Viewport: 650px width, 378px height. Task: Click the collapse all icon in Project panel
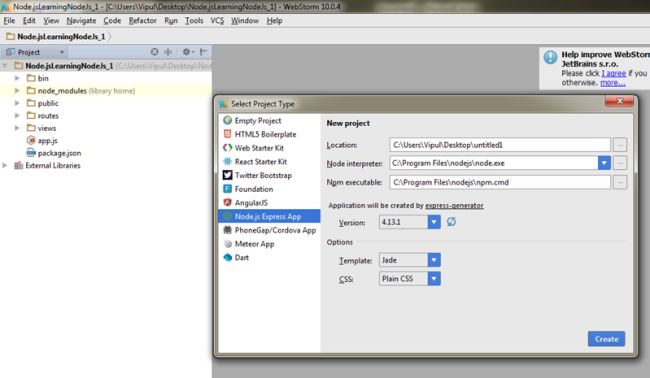pos(168,52)
